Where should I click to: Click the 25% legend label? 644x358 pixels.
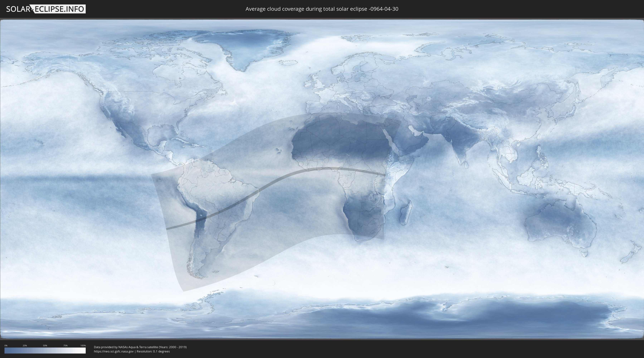pos(25,345)
